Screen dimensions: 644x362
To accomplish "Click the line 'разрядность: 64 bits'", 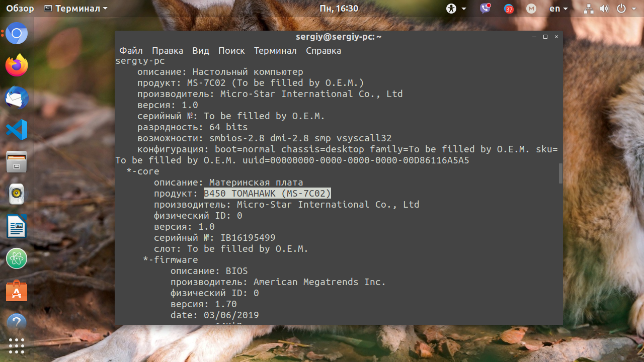I will (x=193, y=127).
